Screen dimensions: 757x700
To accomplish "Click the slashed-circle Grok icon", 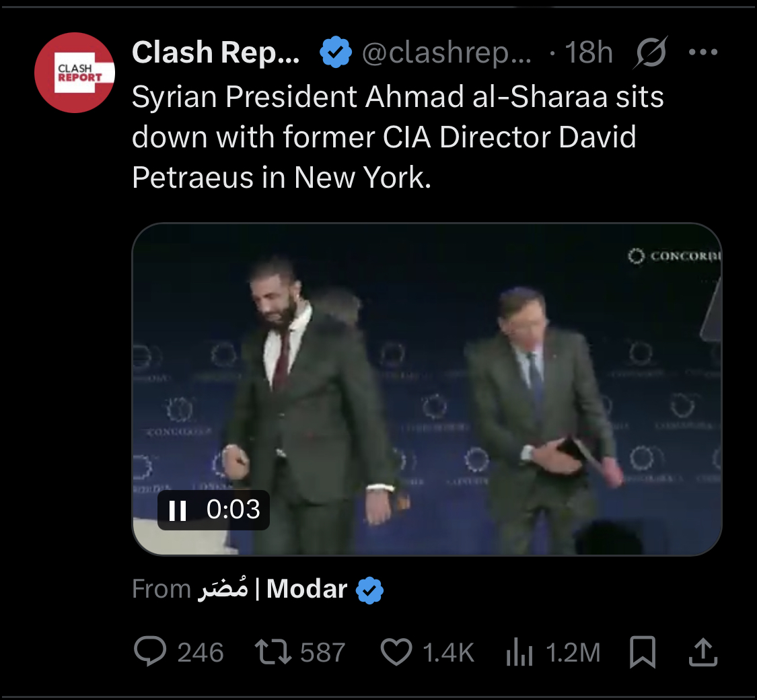I will pyautogui.click(x=650, y=52).
